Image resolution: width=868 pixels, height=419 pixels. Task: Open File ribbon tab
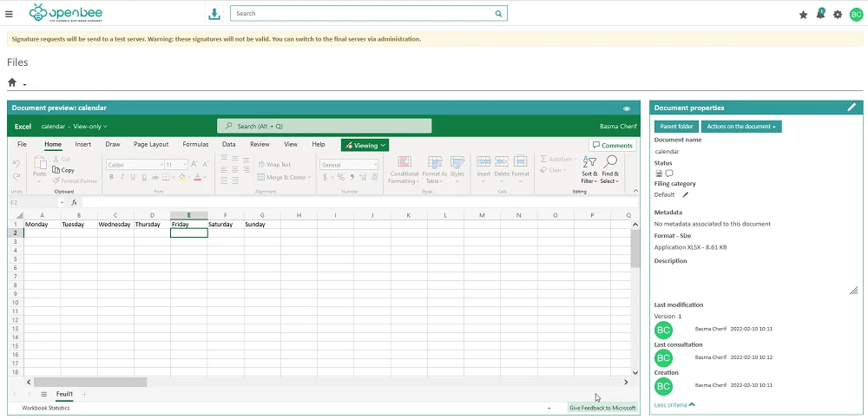click(x=23, y=145)
